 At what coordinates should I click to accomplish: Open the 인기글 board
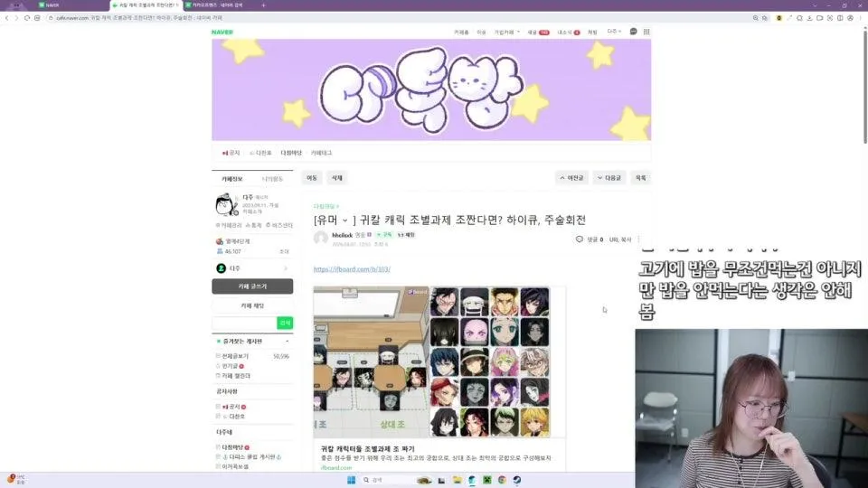tap(230, 366)
